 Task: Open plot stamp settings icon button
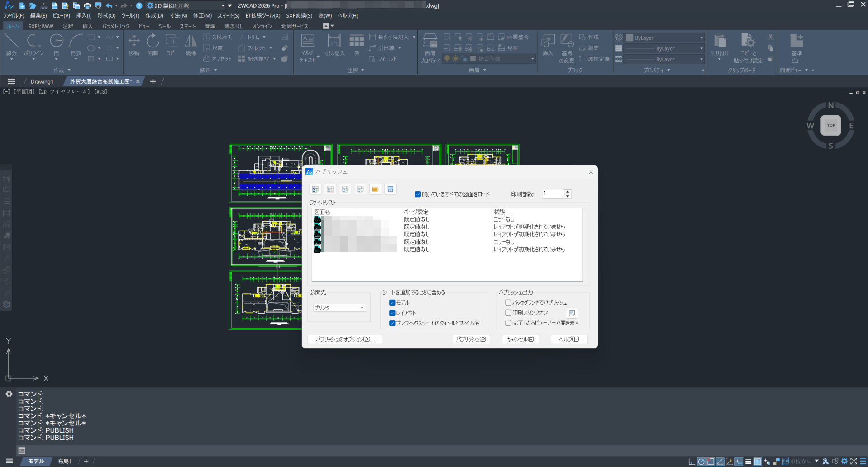click(572, 313)
